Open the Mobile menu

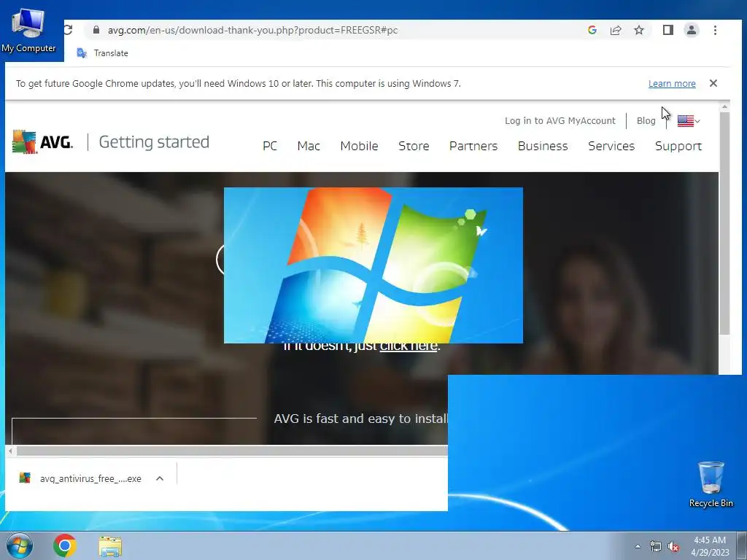[359, 146]
